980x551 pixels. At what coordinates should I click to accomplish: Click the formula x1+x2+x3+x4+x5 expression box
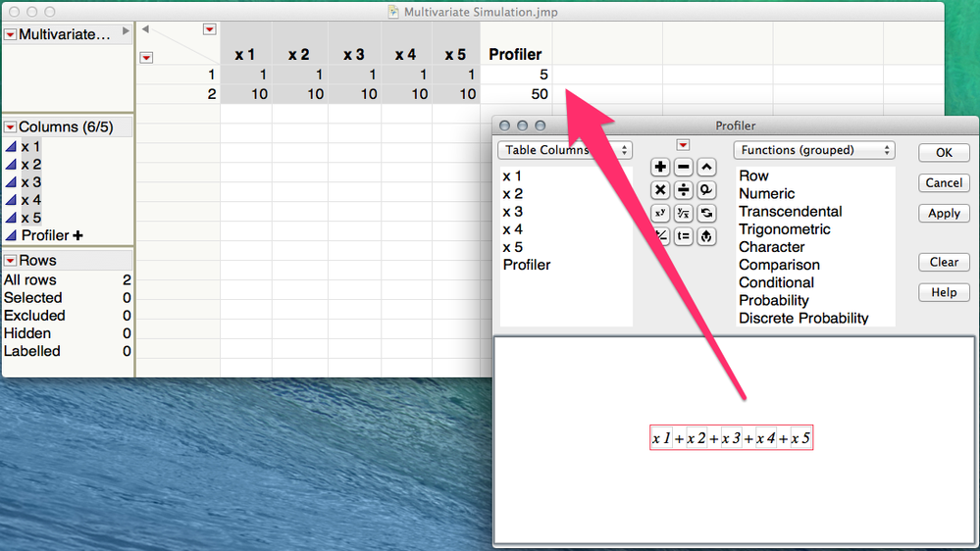pyautogui.click(x=731, y=438)
